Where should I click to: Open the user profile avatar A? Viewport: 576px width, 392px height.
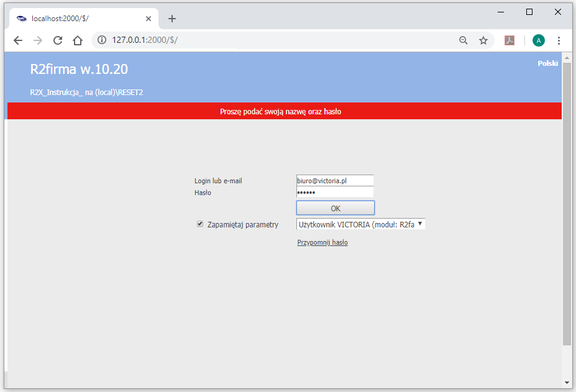pos(539,40)
